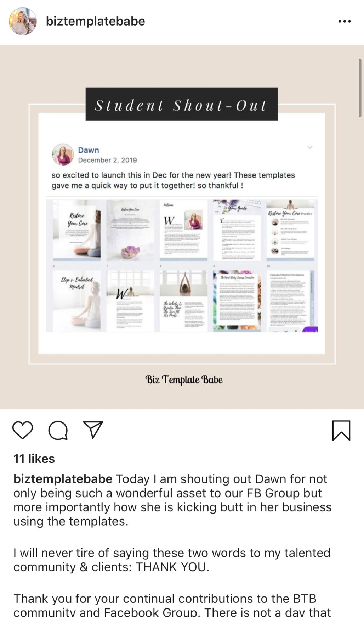Select the Restore Your Core Practice thumbnail
Image resolution: width=364 pixels, height=617 pixels.
[290, 230]
